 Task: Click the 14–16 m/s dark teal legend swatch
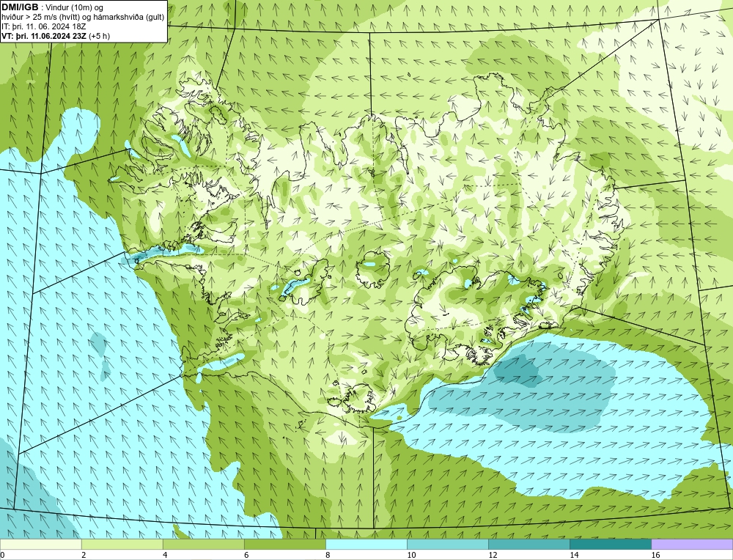point(610,544)
